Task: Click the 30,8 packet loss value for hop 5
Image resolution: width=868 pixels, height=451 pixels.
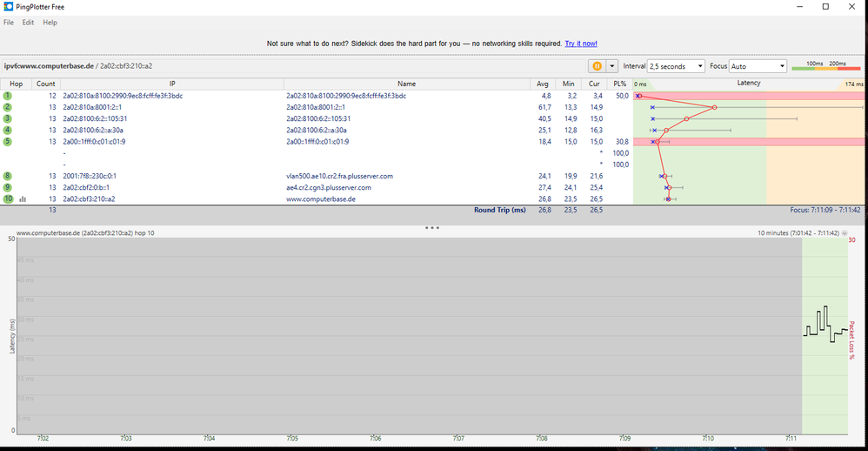Action: (622, 141)
